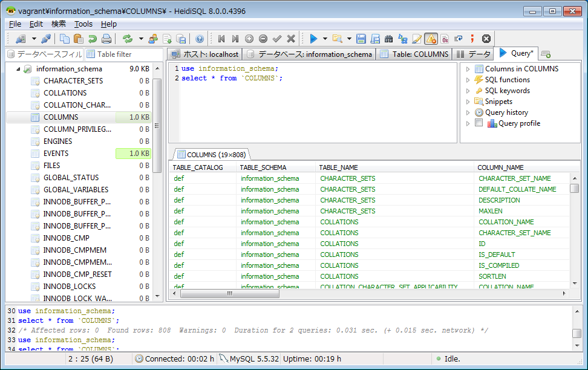Toggle the wrap long lines icon

pyautogui.click(x=459, y=39)
